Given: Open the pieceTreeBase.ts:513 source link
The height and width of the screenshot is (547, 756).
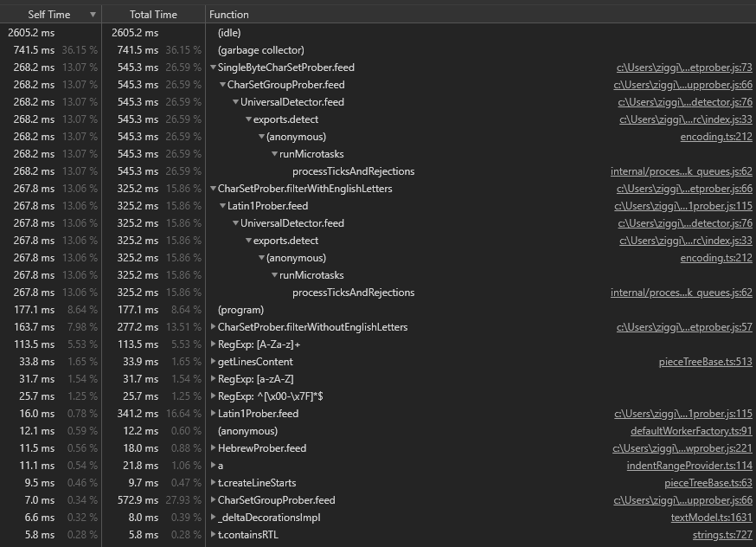Looking at the screenshot, I should tap(706, 362).
